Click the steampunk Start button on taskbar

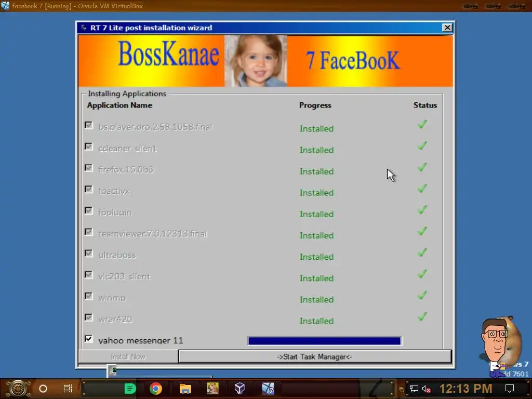point(18,389)
